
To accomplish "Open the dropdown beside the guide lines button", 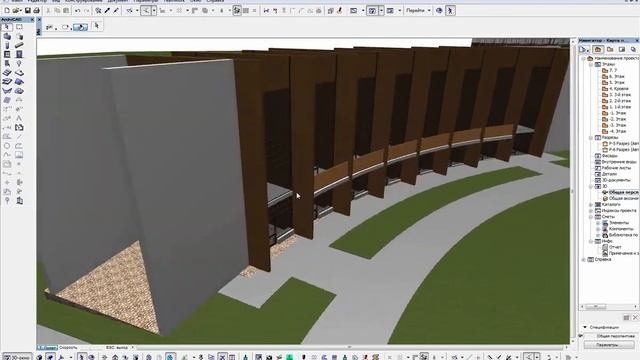I will 154,11.
